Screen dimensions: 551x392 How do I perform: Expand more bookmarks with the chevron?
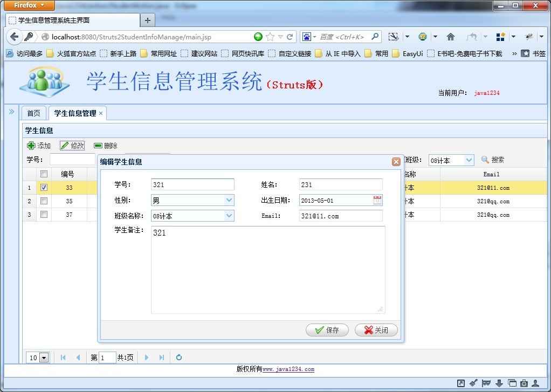pos(514,53)
